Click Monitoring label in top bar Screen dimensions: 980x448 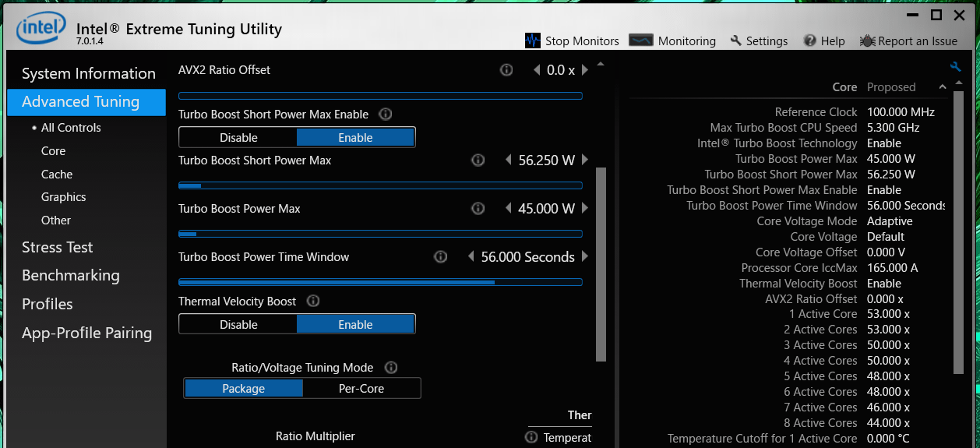[687, 41]
